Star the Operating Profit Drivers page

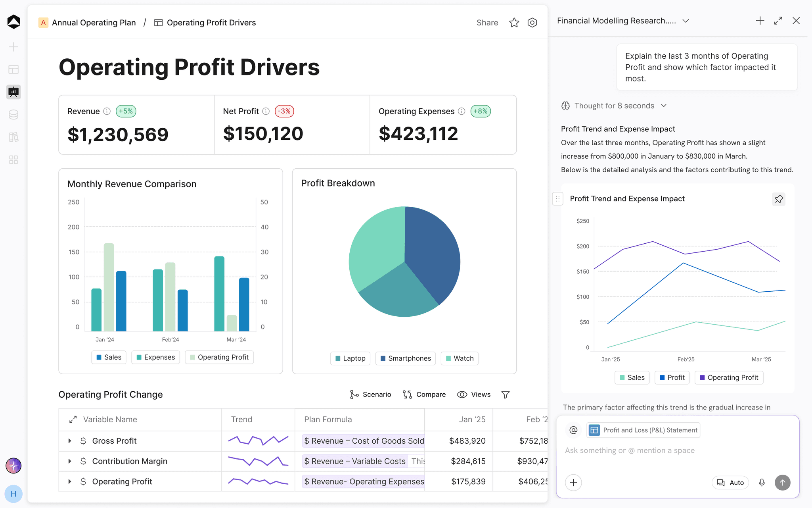pos(514,23)
